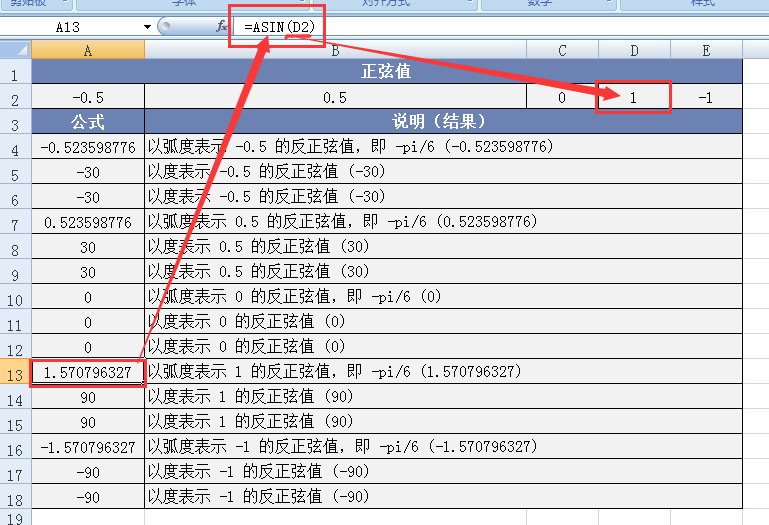This screenshot has width=769, height=525.
Task: Select cell A10 with 0
Action: coord(88,297)
